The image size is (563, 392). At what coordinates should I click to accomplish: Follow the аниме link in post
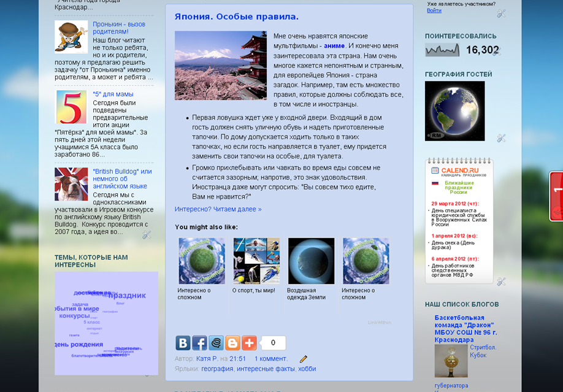coord(334,45)
